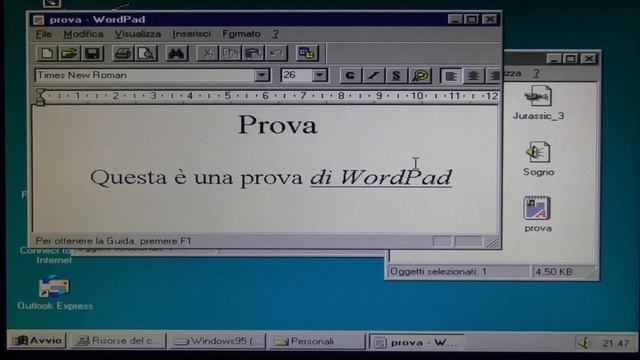Open the Inserisci menu
This screenshot has width=640, height=360.
click(191, 34)
